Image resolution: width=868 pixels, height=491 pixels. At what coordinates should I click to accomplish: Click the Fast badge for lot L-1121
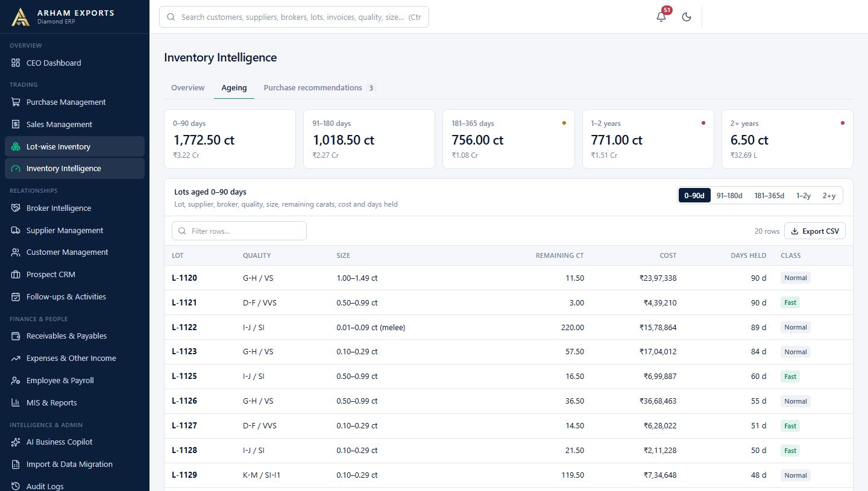tap(790, 303)
